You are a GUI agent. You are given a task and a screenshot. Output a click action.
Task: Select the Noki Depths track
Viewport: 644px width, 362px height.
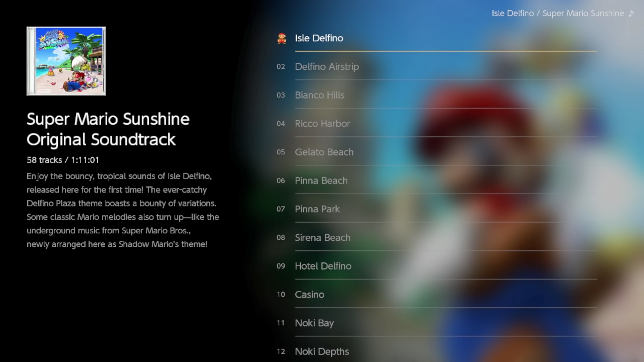pyautogui.click(x=322, y=352)
